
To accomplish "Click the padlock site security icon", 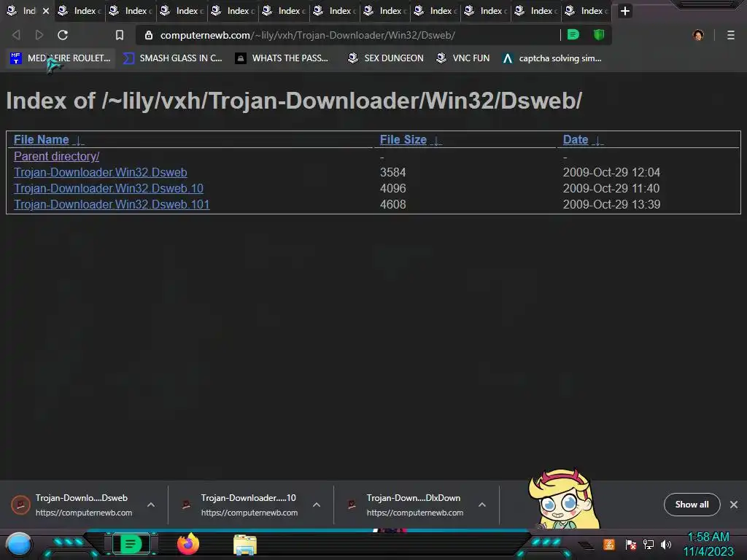I will (149, 35).
